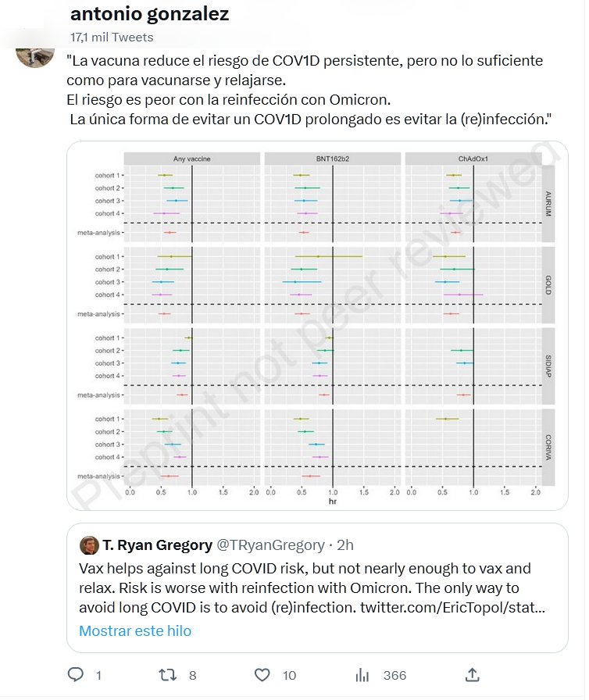
Task: Open the forest plot chart image
Action: [x=316, y=324]
